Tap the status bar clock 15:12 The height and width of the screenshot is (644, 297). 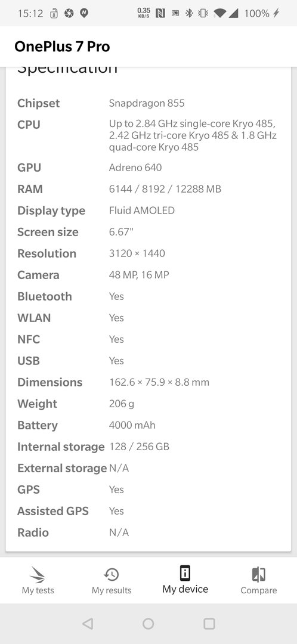click(x=30, y=14)
